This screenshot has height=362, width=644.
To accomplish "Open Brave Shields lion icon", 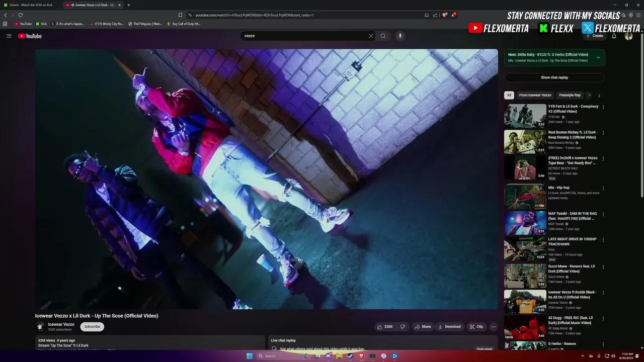I will (x=444, y=15).
